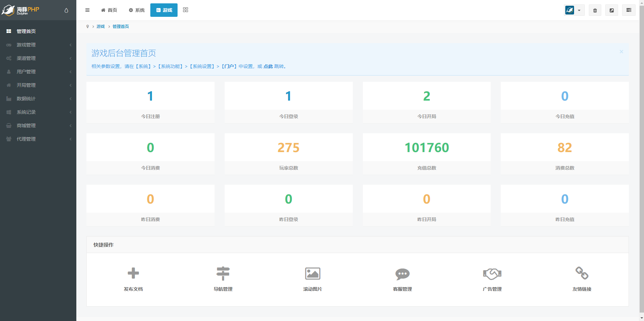
Task: Dismiss the 游戏后台管理首页 notice banner
Action: 621,52
